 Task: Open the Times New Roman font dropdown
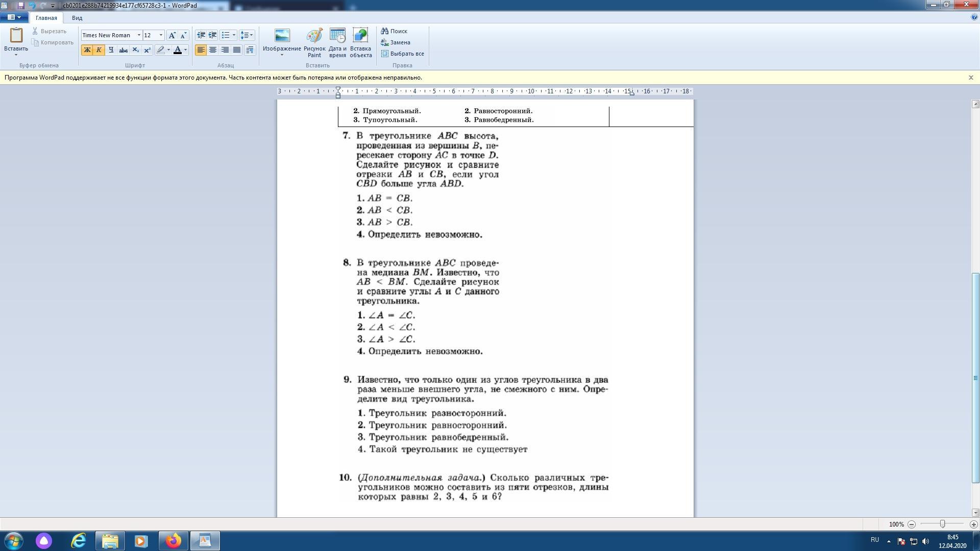coord(138,35)
